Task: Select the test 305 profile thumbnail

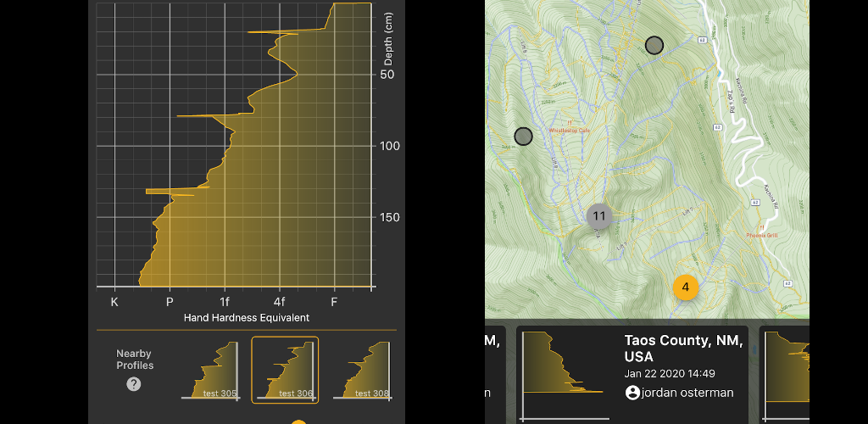Action: tap(211, 370)
